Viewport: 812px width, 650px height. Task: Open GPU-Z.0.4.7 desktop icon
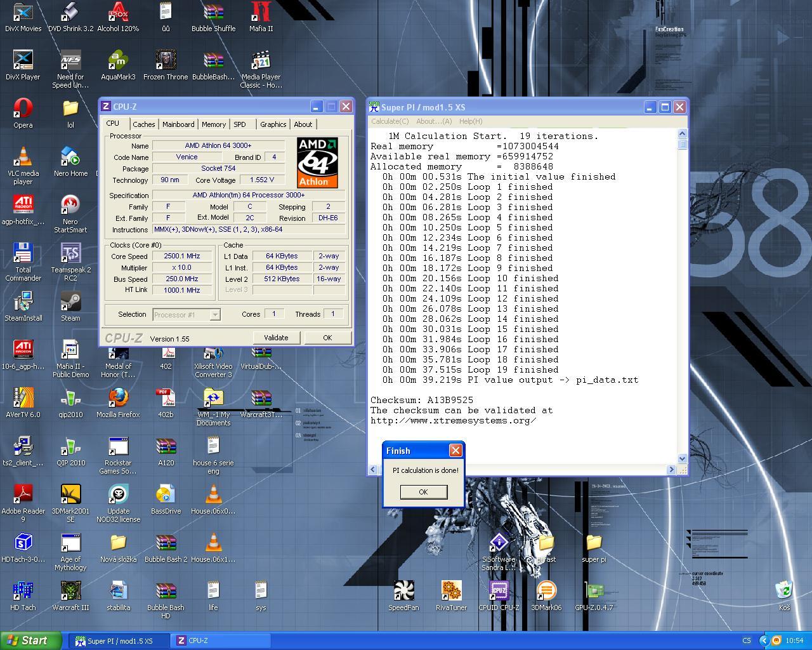point(594,596)
